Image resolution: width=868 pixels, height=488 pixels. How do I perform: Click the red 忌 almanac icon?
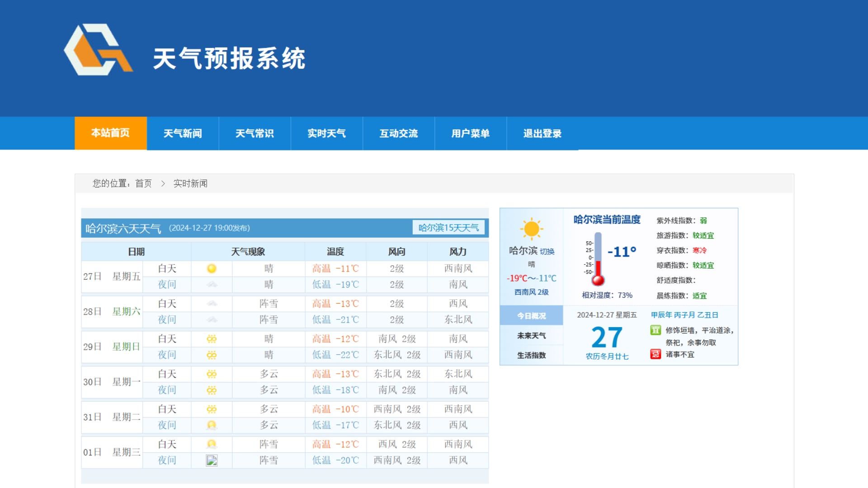coord(656,354)
